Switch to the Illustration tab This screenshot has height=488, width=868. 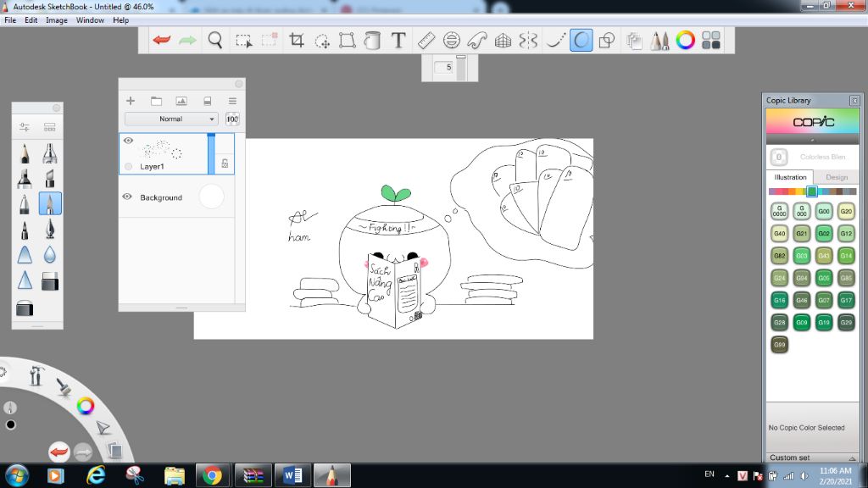point(791,177)
